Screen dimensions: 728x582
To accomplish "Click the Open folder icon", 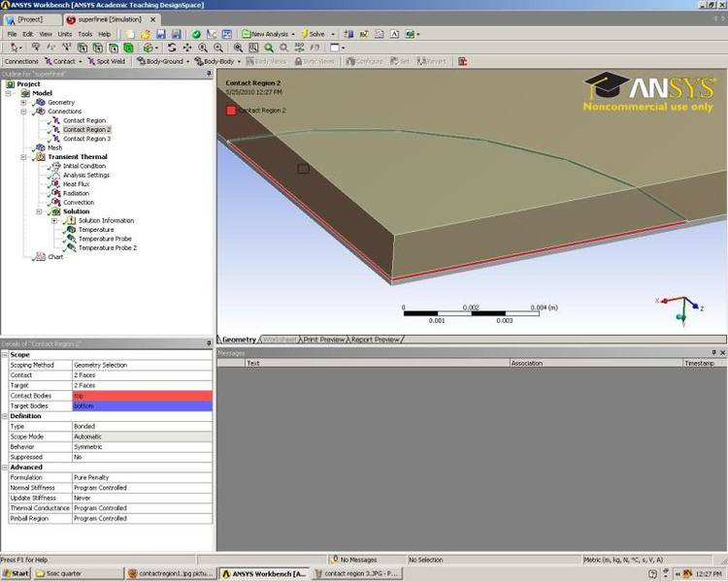I will (x=146, y=34).
